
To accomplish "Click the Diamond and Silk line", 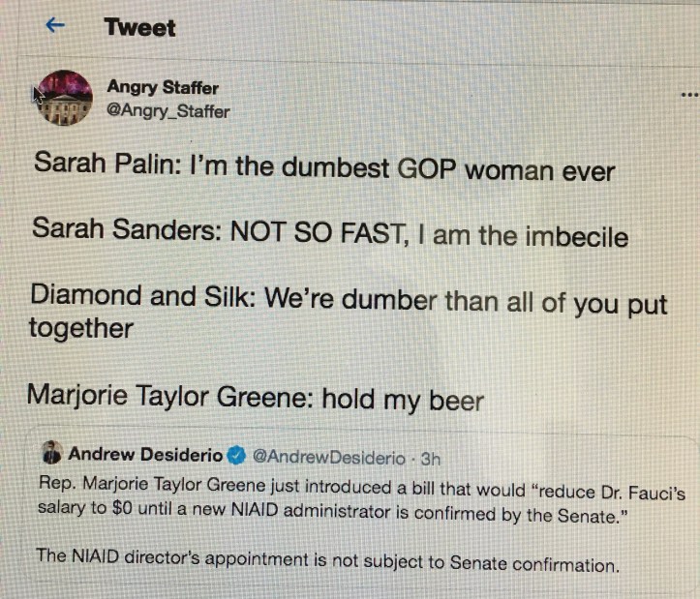I will tap(347, 300).
